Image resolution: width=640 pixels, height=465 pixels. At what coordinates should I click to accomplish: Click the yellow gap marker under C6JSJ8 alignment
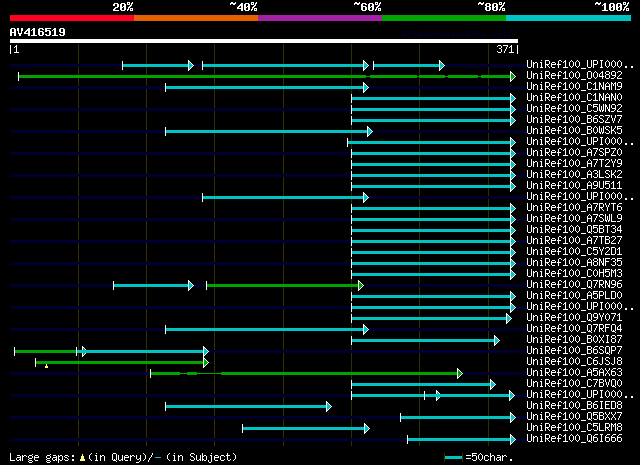tap(47, 366)
